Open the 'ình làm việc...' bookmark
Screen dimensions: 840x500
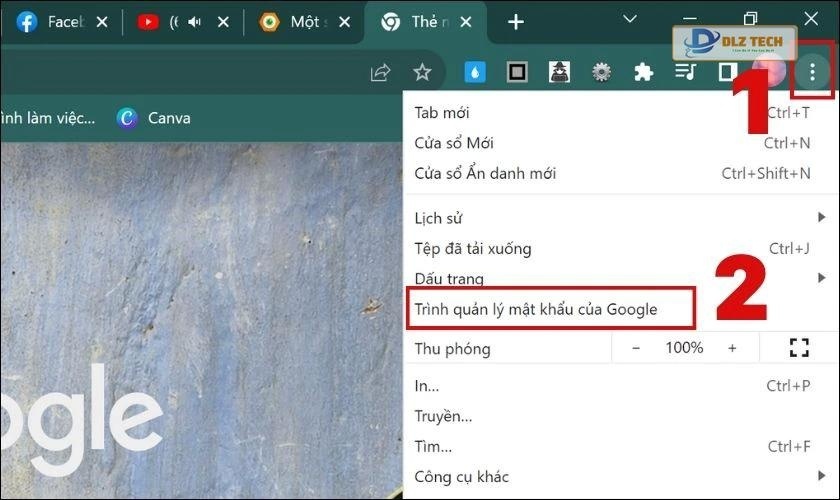coord(48,118)
